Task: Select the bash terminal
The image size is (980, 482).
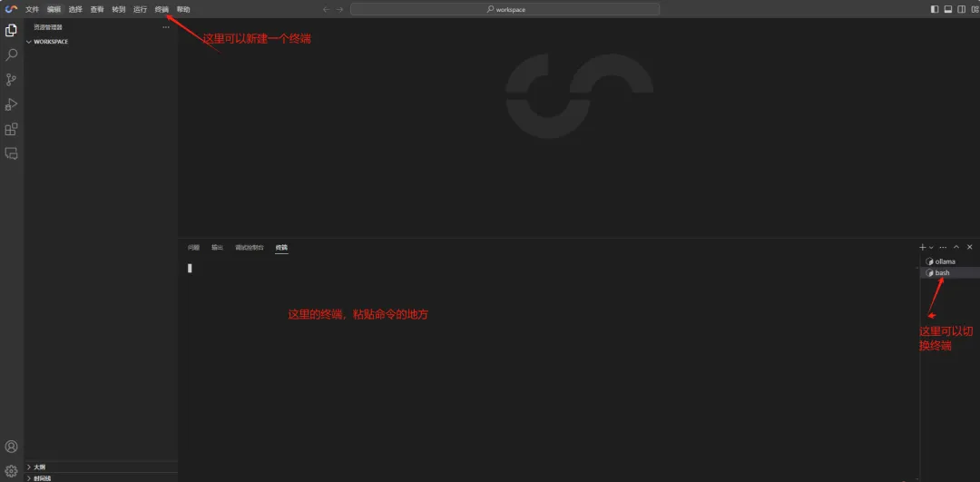Action: (949, 272)
